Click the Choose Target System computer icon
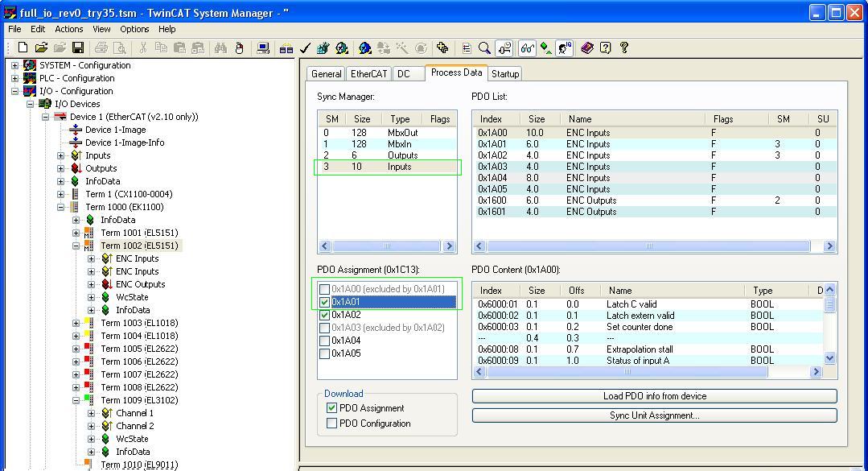 pos(263,48)
